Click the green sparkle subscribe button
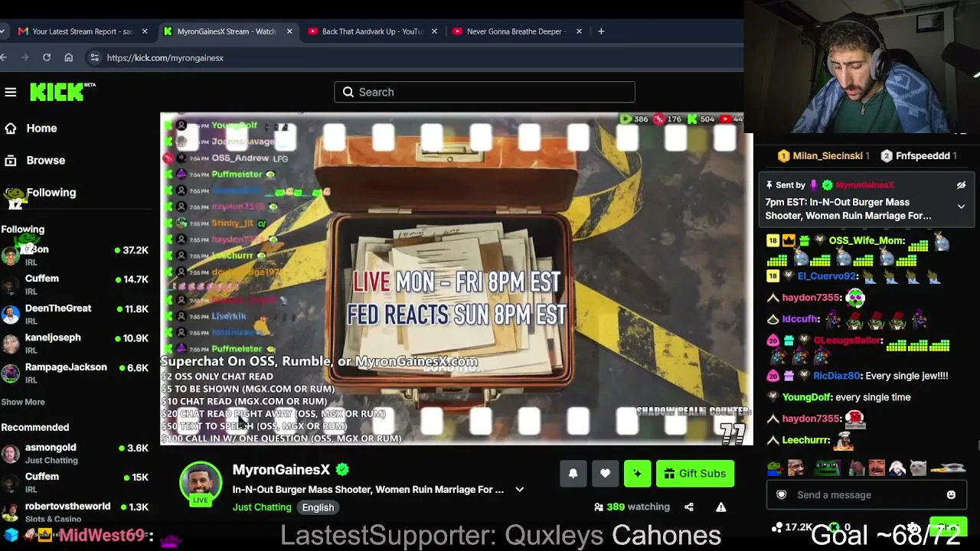 click(637, 474)
